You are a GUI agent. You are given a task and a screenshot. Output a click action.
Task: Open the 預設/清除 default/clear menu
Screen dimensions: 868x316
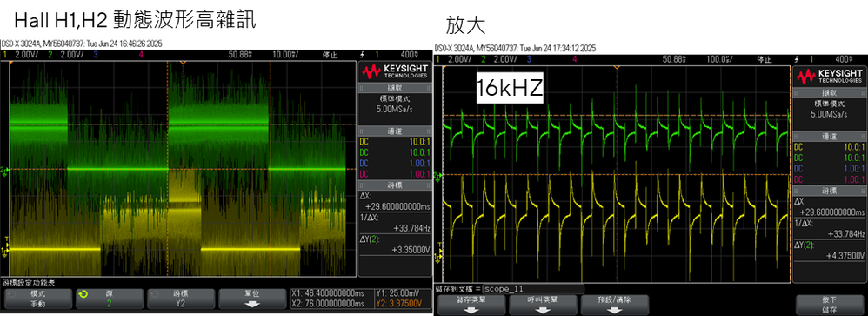614,305
